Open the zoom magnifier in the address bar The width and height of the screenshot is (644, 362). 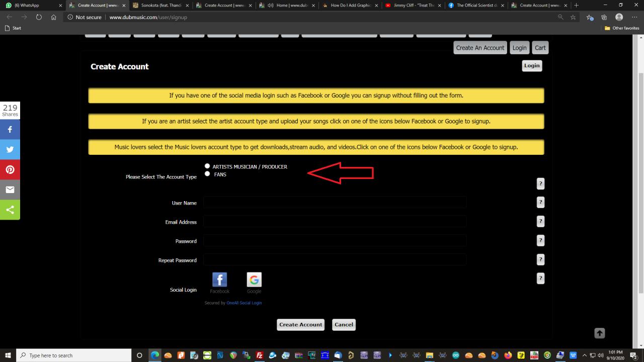tap(560, 17)
